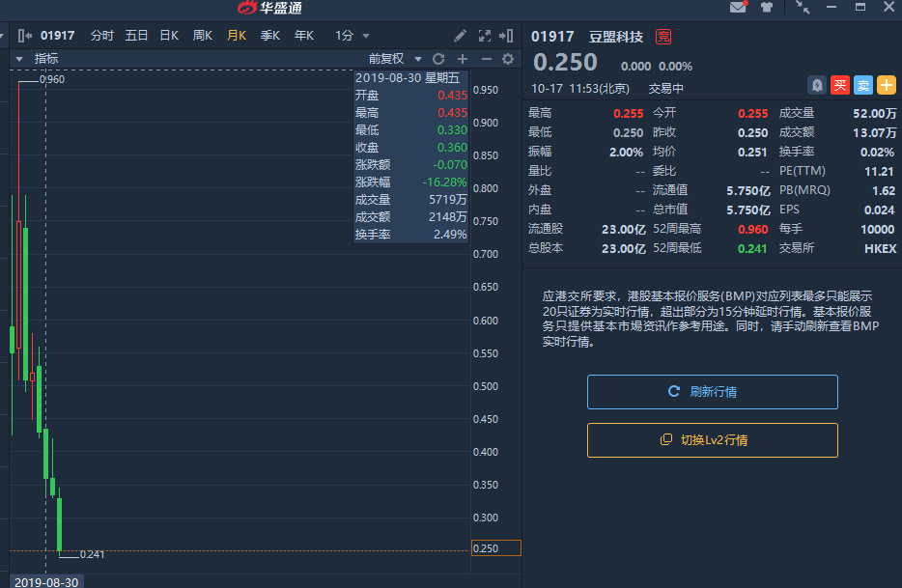Collapse the left panel arrow icon

click(x=25, y=36)
